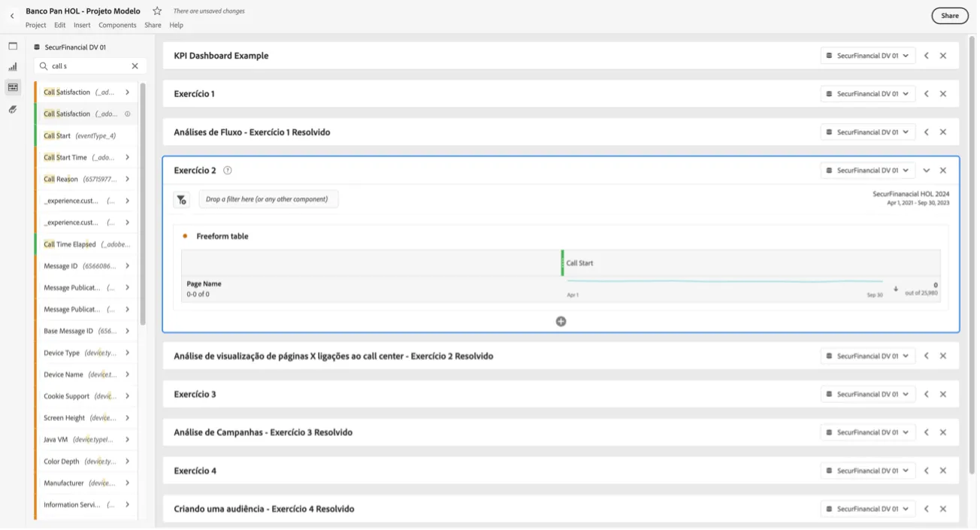Image resolution: width=980 pixels, height=530 pixels.
Task: Click the left component list scrollbar
Action: pyautogui.click(x=143, y=203)
